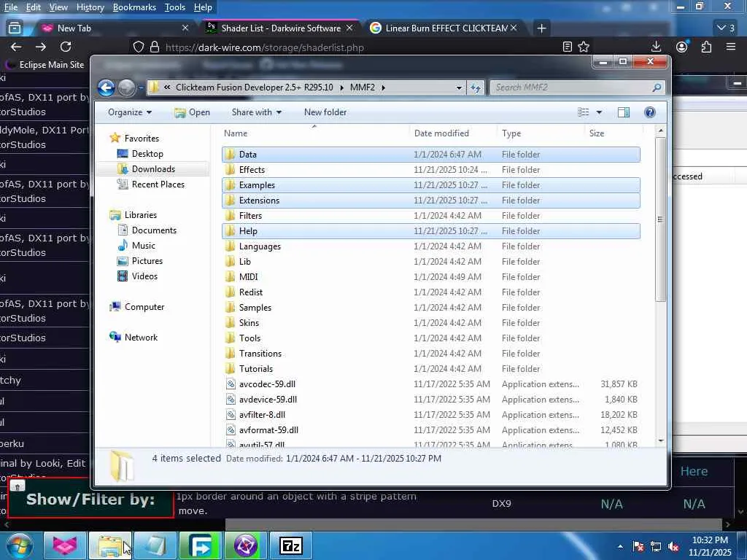
Task: Open Firefox account profile icon
Action: coord(682,47)
